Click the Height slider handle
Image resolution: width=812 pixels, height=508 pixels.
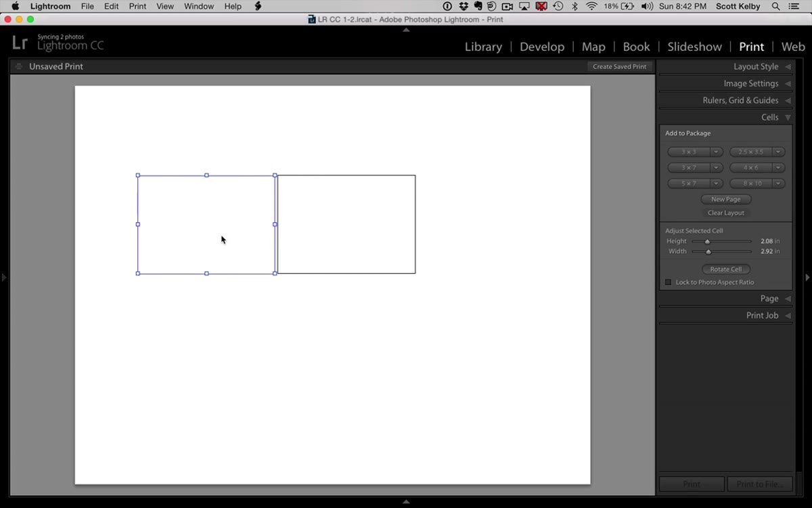(707, 242)
